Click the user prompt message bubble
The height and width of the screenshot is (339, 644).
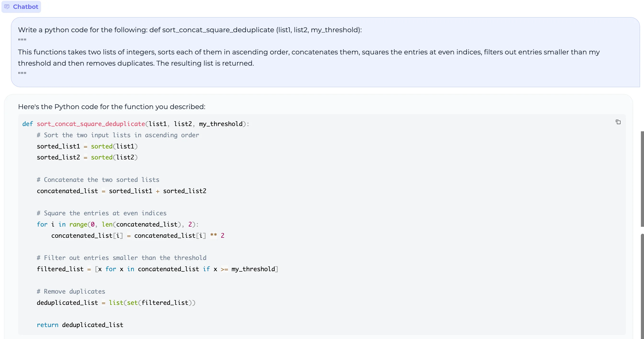click(x=325, y=52)
